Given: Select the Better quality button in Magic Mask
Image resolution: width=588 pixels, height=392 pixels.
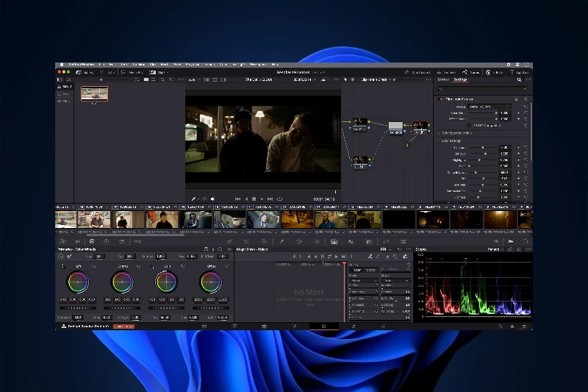Looking at the screenshot, I should click(371, 270).
